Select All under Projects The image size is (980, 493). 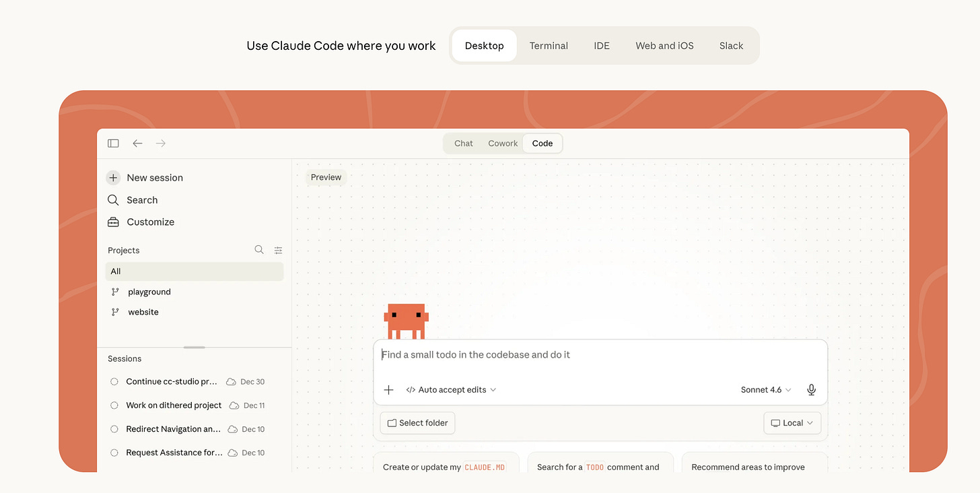pyautogui.click(x=195, y=271)
